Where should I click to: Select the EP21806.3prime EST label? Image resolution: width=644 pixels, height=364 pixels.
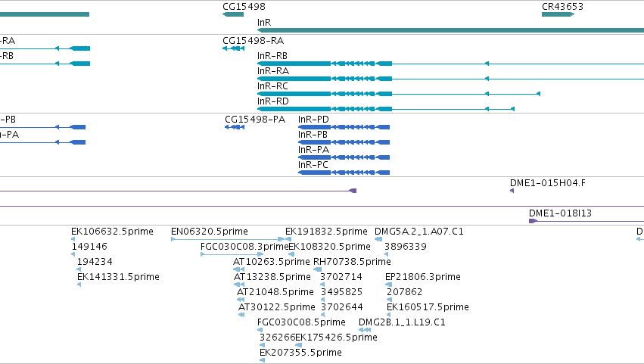coord(422,277)
